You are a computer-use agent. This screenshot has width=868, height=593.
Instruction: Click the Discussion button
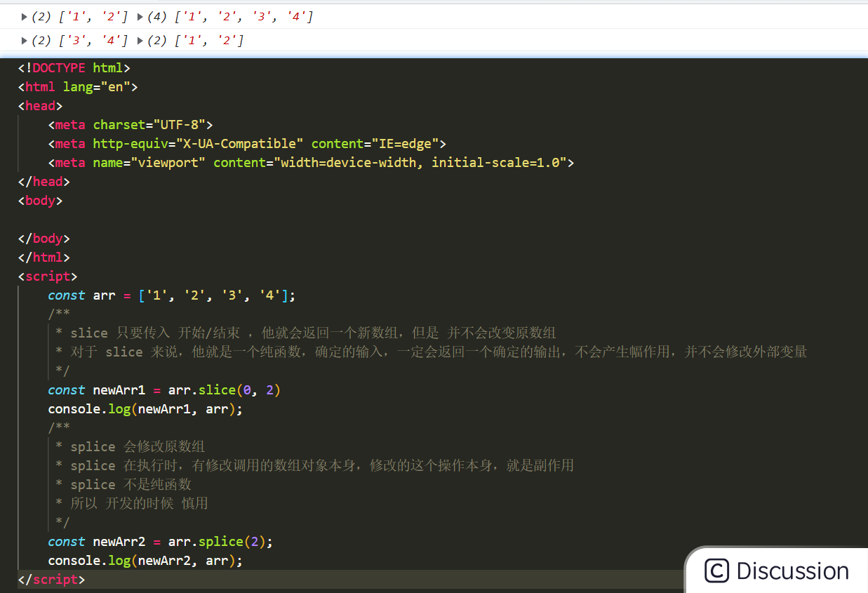click(776, 570)
